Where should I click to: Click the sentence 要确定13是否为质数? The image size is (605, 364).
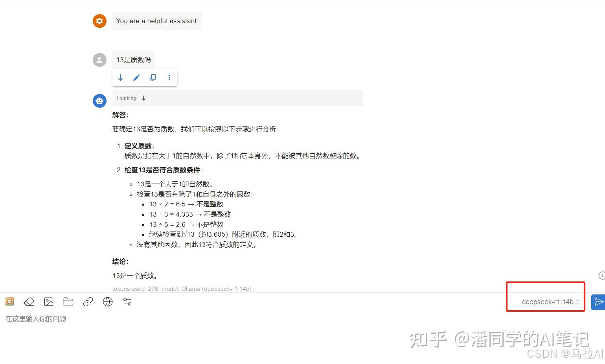coord(196,129)
